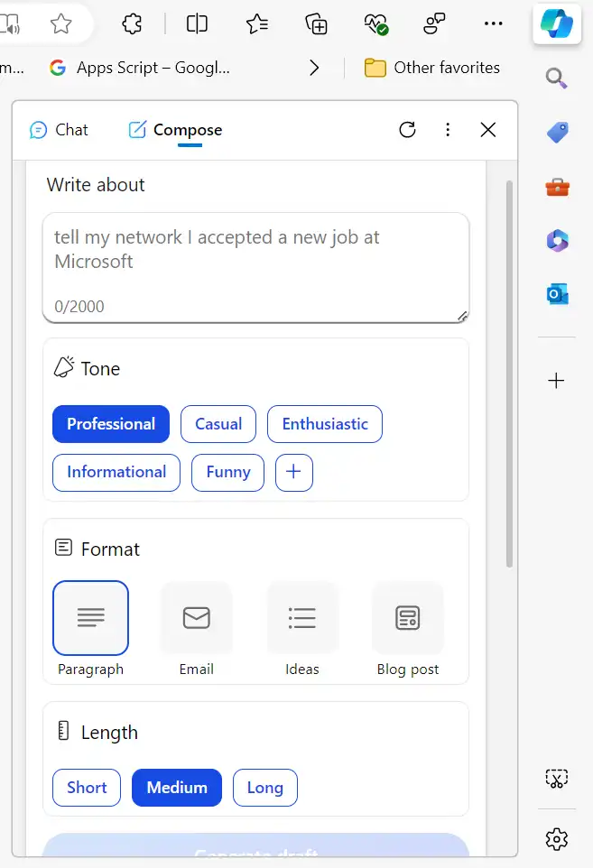This screenshot has width=593, height=868.
Task: Switch to the Chat tab
Action: [x=60, y=130]
